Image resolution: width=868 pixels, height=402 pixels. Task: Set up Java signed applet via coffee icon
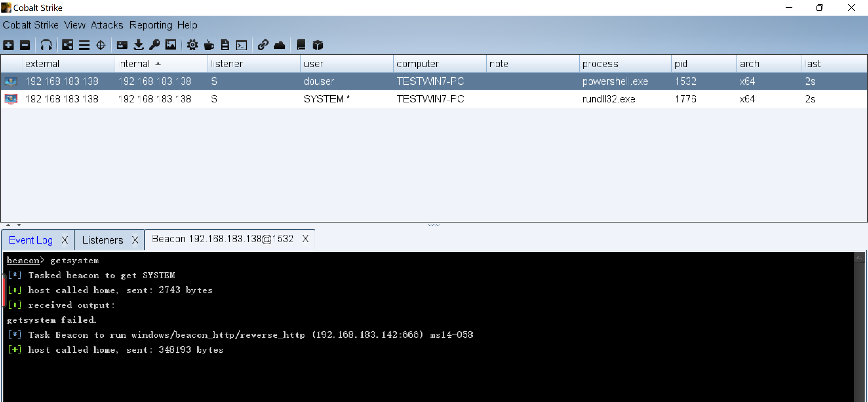209,45
